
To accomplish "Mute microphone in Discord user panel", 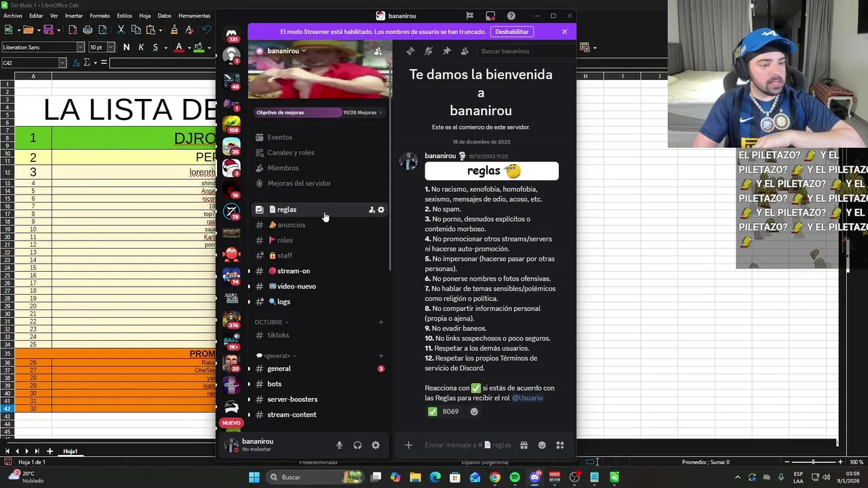I will coord(339,445).
